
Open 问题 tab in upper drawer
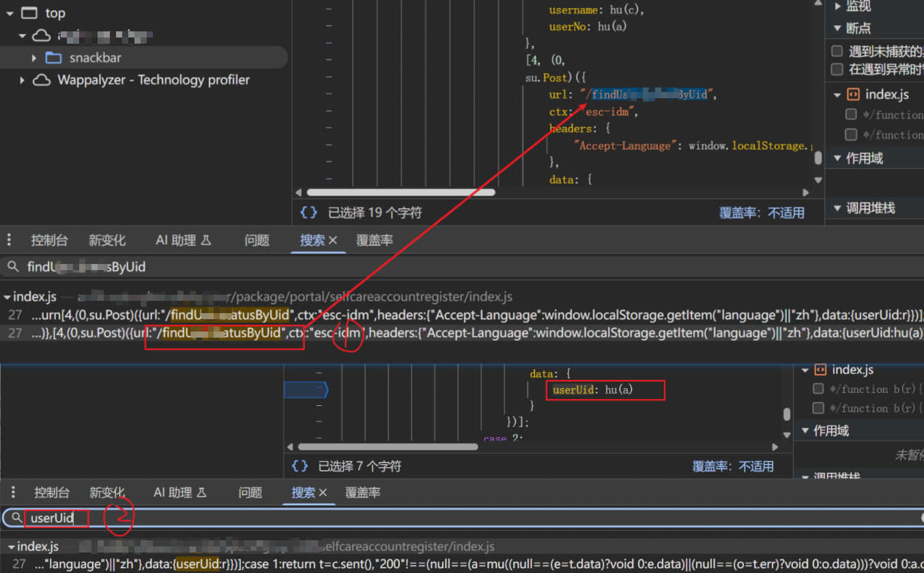(257, 240)
